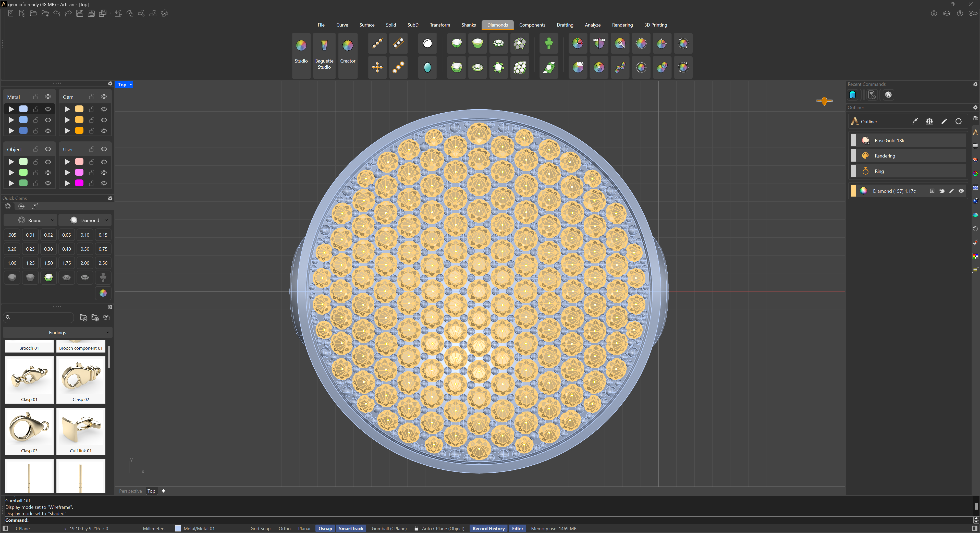This screenshot has height=533, width=980.
Task: Click the gem filter funnel tab in Quick Gems
Action: [35, 206]
